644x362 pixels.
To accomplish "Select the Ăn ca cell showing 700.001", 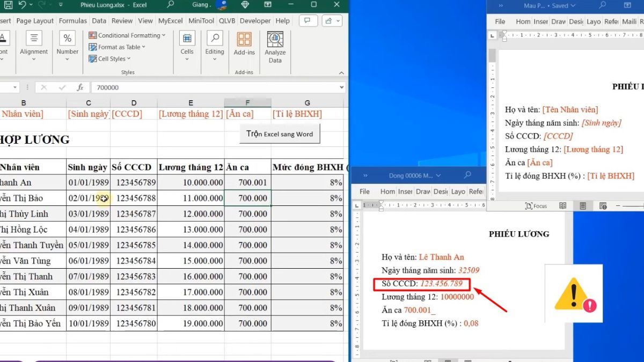I will pyautogui.click(x=247, y=182).
